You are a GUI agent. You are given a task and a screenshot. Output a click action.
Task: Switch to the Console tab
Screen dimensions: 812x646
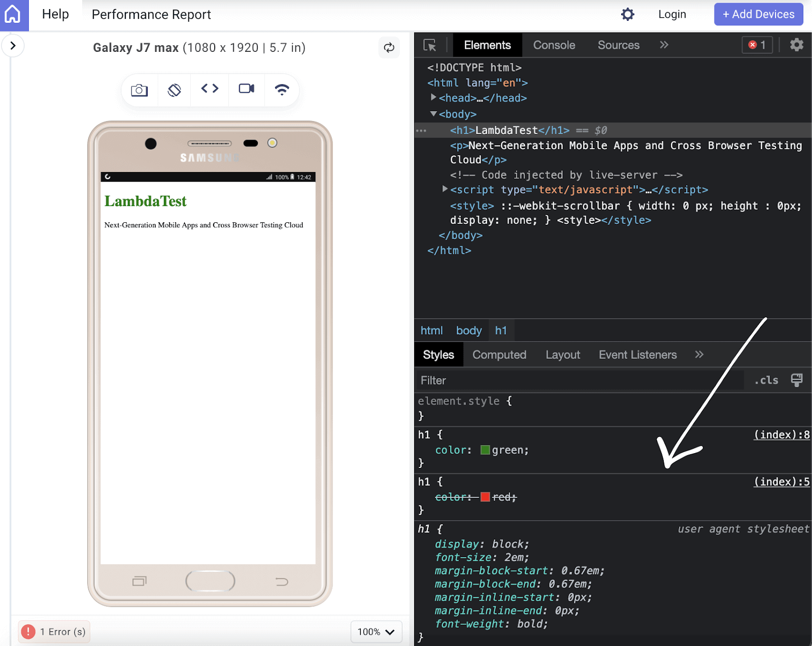[554, 45]
